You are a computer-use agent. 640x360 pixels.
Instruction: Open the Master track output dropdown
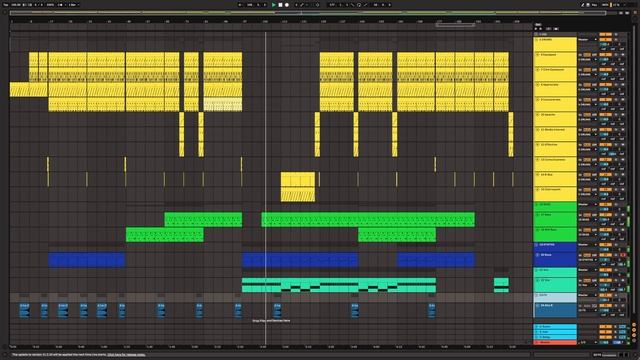click(x=588, y=342)
